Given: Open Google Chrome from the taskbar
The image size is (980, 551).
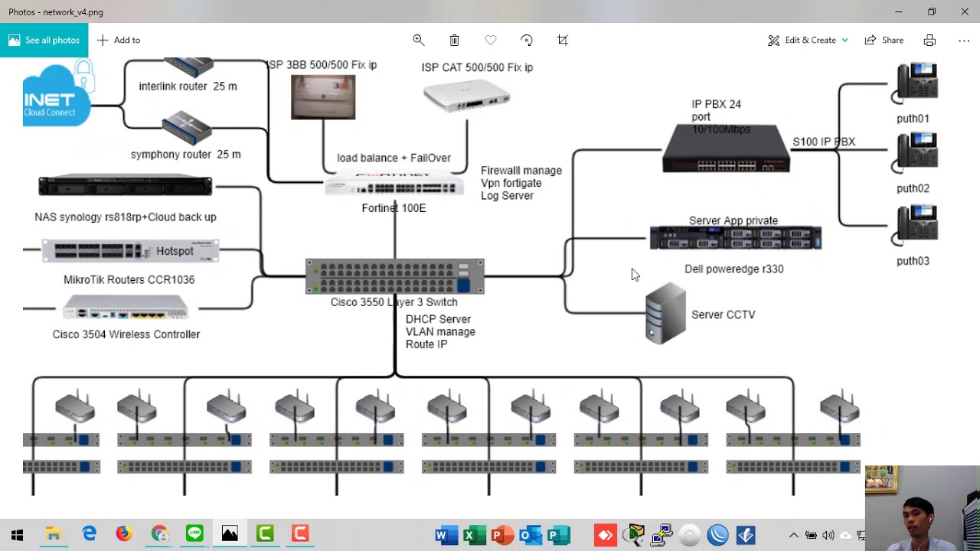Looking at the screenshot, I should click(x=159, y=534).
